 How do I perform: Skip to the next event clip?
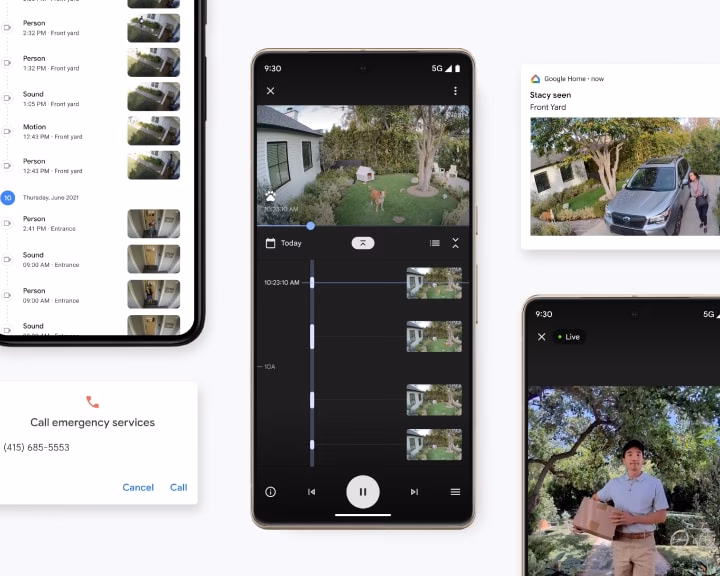[x=414, y=492]
